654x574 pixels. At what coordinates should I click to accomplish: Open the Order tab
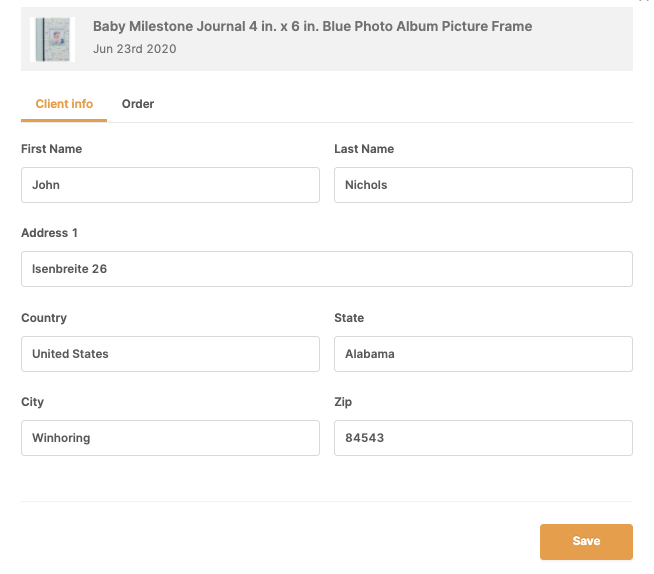(x=138, y=104)
